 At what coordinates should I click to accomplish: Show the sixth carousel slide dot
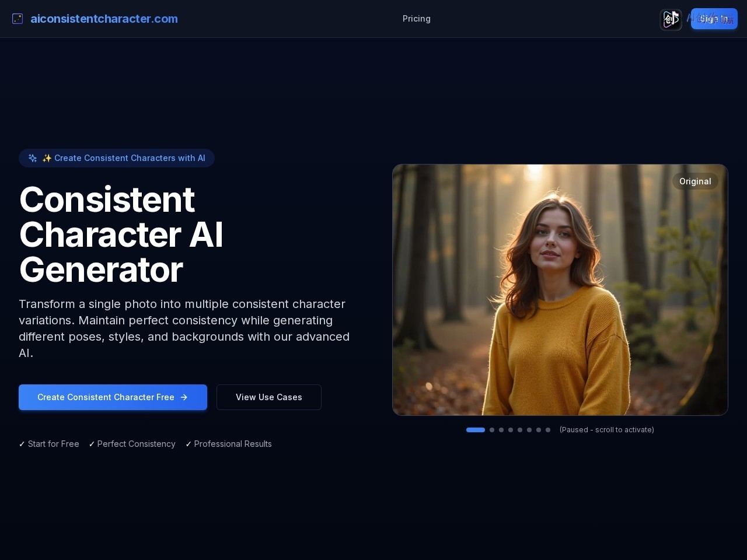pos(529,430)
